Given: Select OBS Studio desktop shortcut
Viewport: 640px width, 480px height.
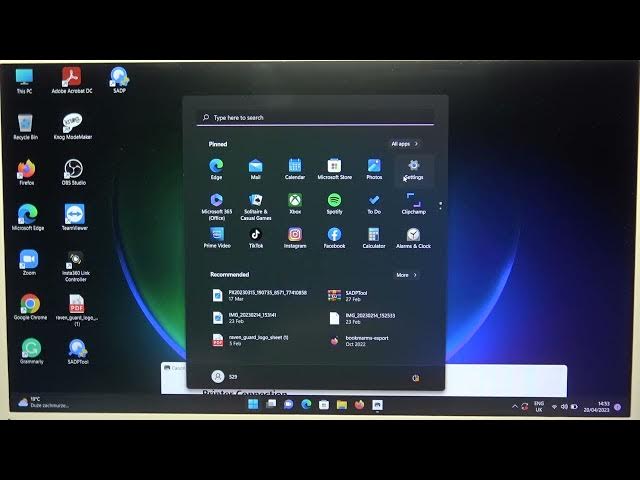Looking at the screenshot, I should (x=73, y=172).
